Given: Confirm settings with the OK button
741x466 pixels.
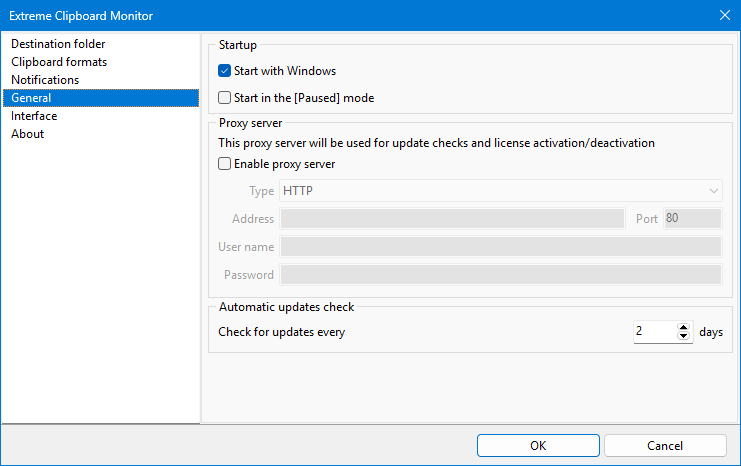Looking at the screenshot, I should 538,446.
